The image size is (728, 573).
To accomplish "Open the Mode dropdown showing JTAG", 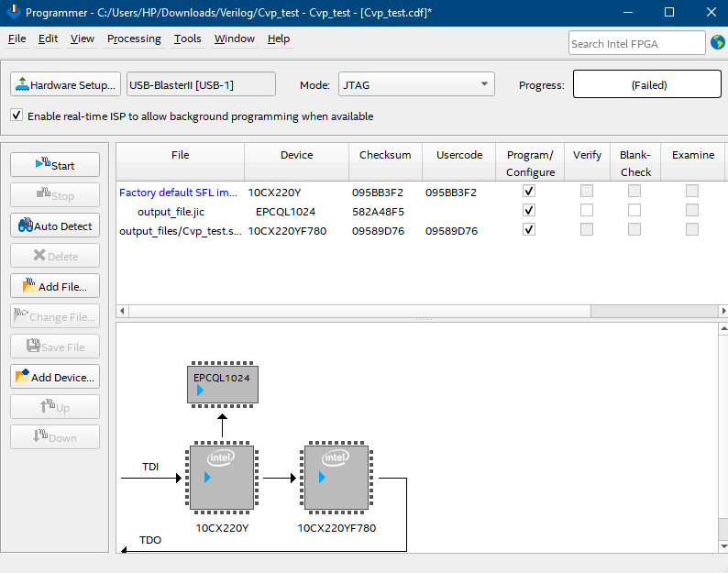I will point(416,84).
